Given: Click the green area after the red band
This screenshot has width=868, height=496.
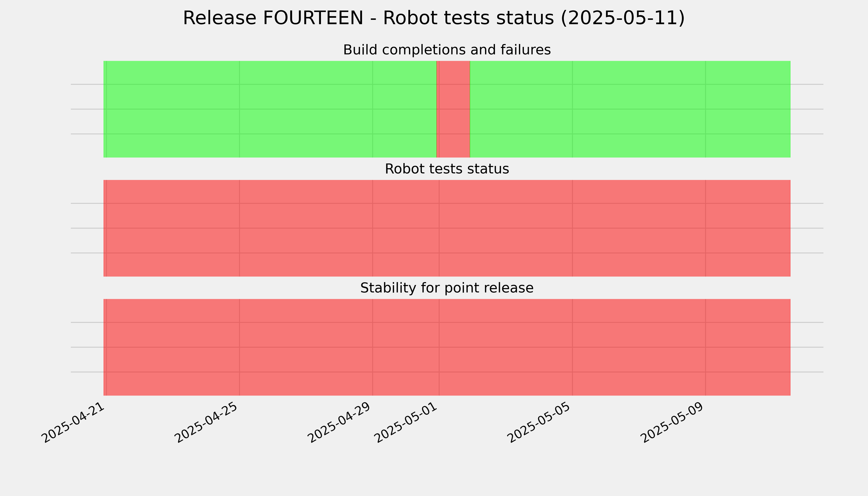Looking at the screenshot, I should point(630,109).
